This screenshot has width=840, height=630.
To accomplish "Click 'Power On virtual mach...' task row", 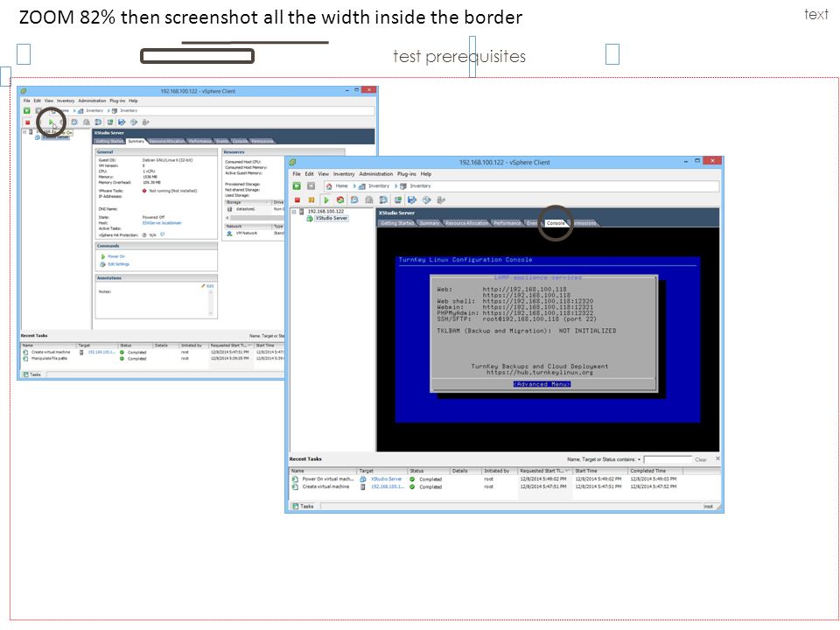I will pyautogui.click(x=328, y=479).
